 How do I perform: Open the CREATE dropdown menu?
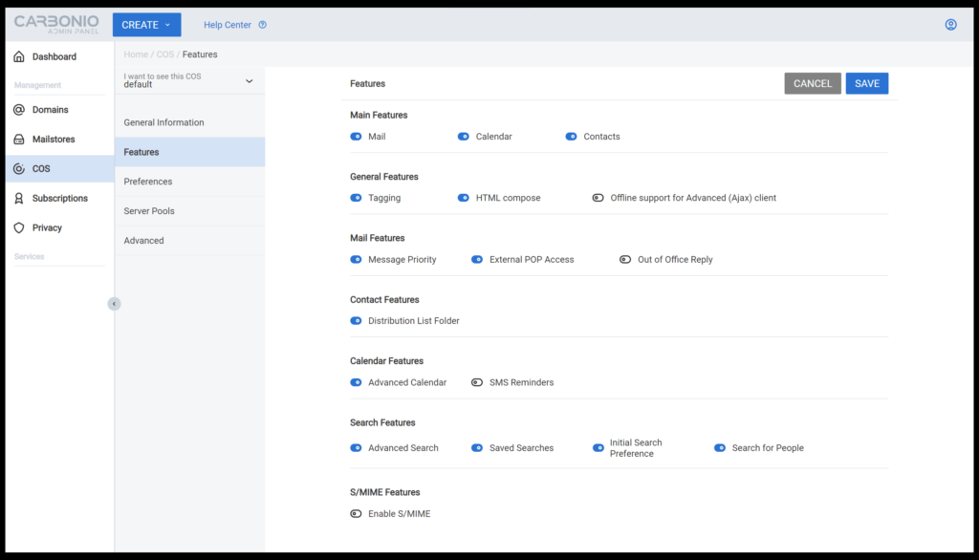pyautogui.click(x=146, y=25)
